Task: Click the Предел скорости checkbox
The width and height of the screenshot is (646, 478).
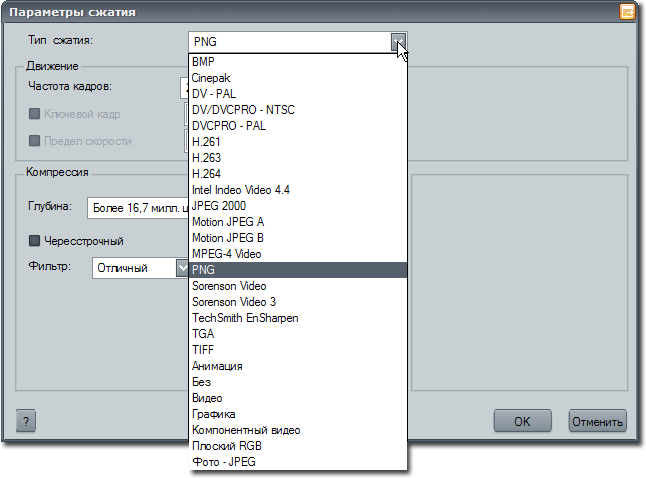Action: click(x=35, y=141)
